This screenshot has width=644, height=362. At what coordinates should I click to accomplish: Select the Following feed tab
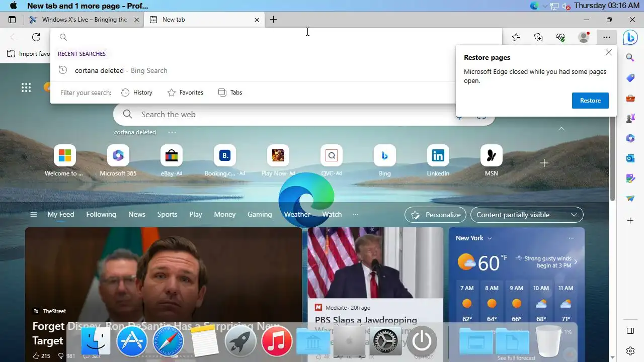101,214
